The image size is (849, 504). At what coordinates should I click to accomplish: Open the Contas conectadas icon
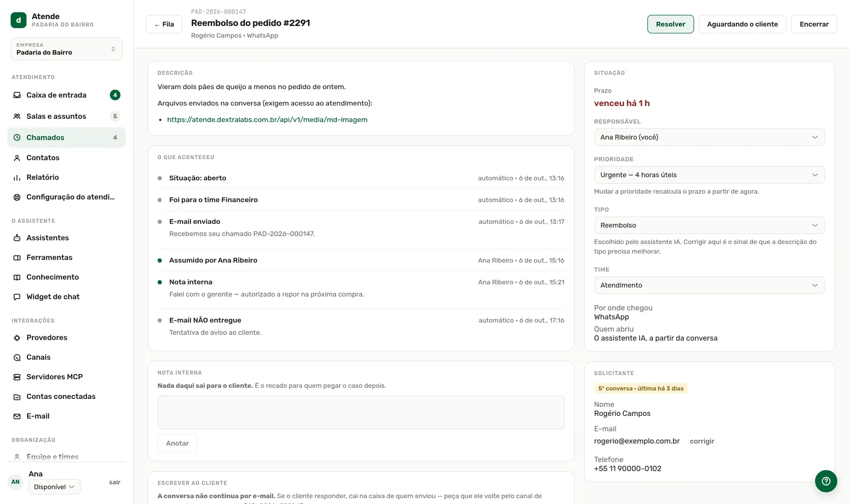pyautogui.click(x=17, y=396)
